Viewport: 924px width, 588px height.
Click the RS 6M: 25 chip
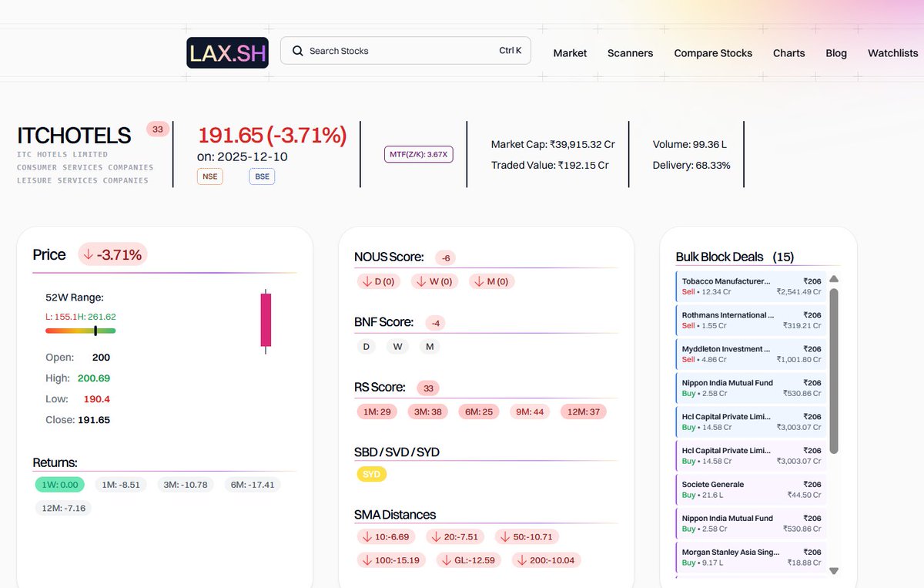point(479,412)
